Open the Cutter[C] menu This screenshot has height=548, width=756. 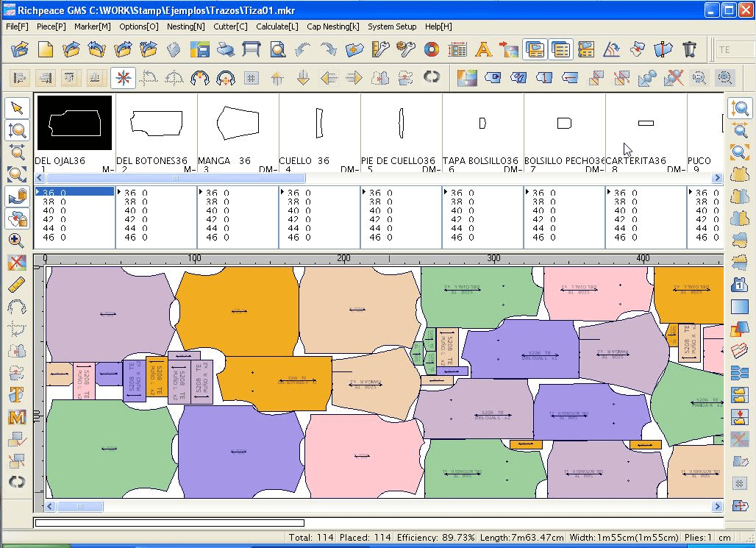coord(230,26)
